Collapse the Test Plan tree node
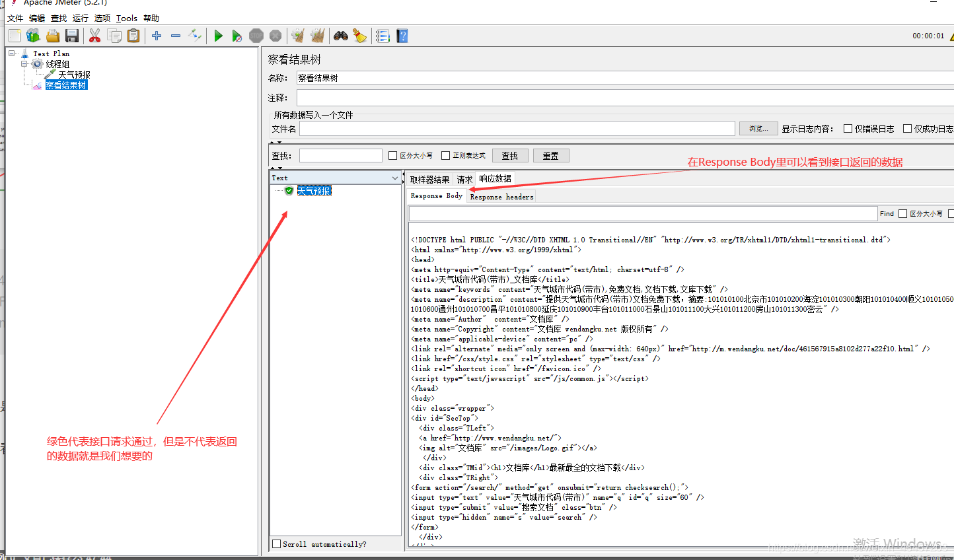The height and width of the screenshot is (560, 954). (x=11, y=53)
